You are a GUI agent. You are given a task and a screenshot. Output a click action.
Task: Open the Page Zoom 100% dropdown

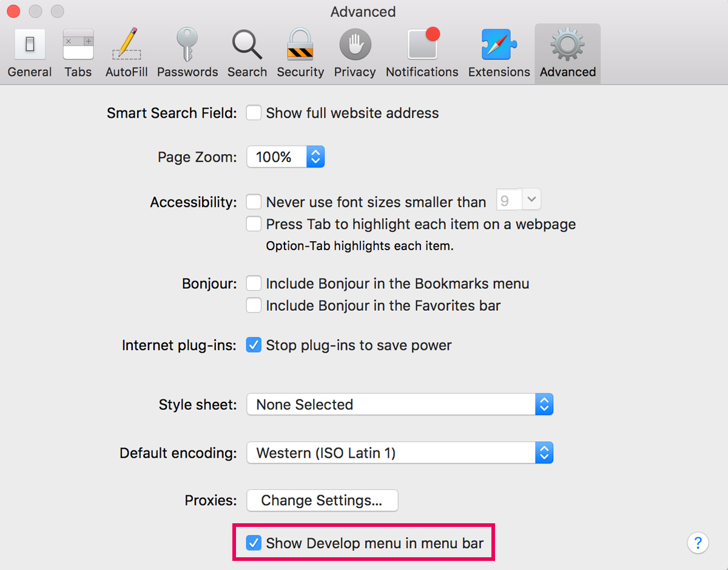coord(286,157)
